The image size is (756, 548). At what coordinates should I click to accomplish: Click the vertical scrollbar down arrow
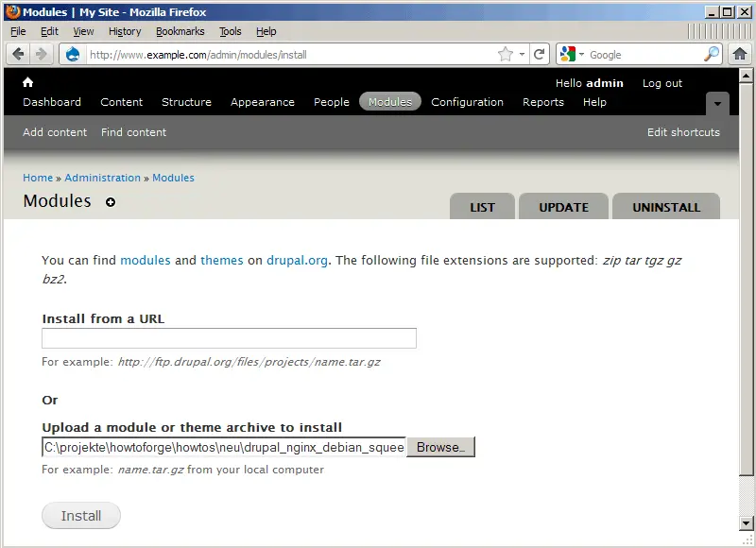(x=747, y=523)
